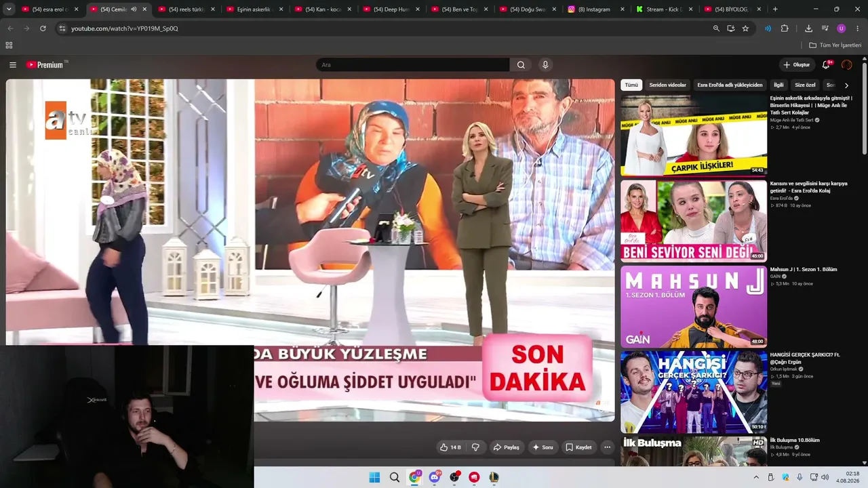The width and height of the screenshot is (868, 488).
Task: Bookmark this page with the star icon
Action: click(x=745, y=28)
